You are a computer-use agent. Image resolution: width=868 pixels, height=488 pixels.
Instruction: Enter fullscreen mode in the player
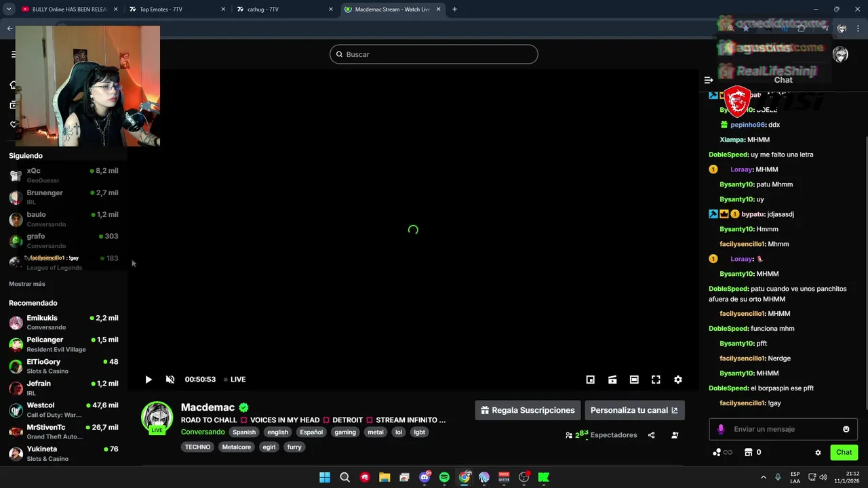tap(656, 380)
